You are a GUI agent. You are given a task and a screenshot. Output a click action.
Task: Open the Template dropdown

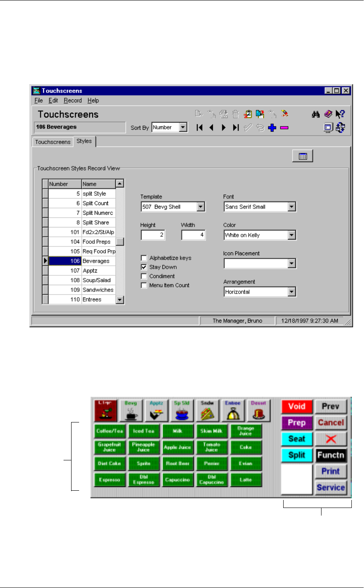coord(201,207)
